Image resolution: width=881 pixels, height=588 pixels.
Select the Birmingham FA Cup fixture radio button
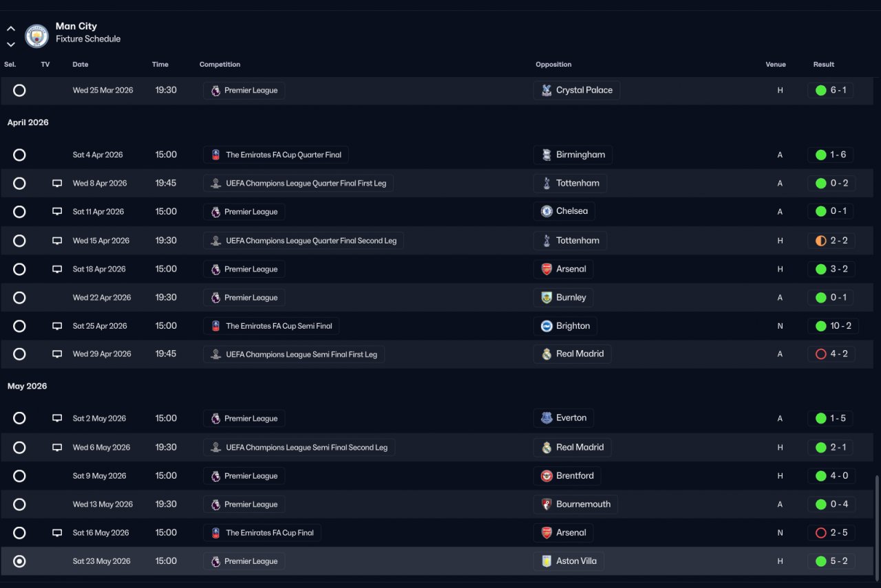(19, 155)
